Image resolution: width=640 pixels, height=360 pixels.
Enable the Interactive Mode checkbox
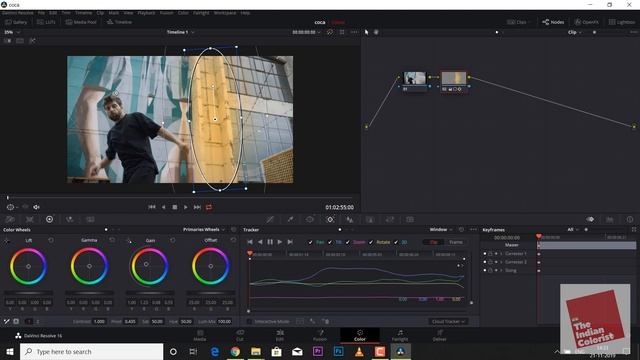tap(249, 322)
